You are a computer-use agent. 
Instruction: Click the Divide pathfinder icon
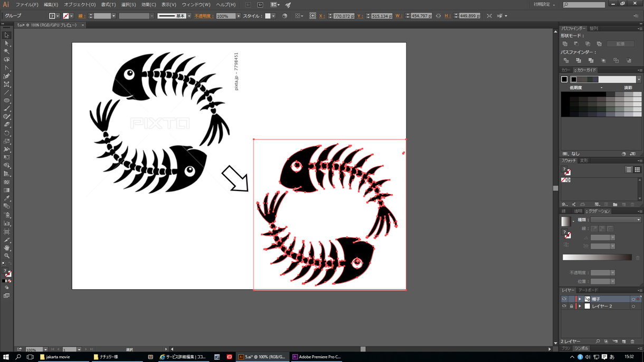click(566, 61)
